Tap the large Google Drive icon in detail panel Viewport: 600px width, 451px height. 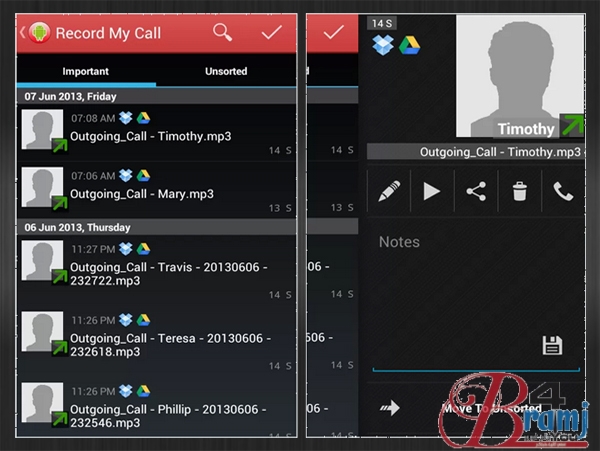[409, 45]
